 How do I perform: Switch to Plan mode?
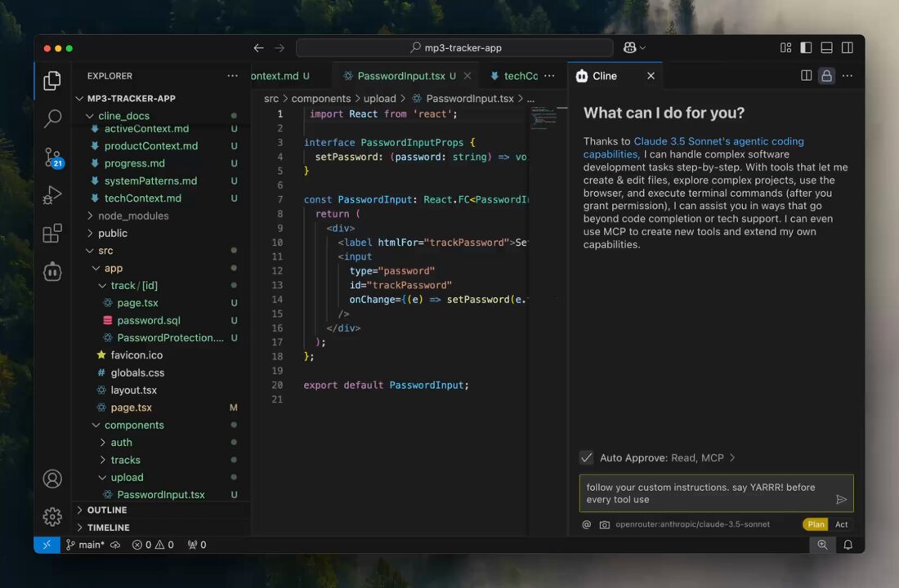816,524
